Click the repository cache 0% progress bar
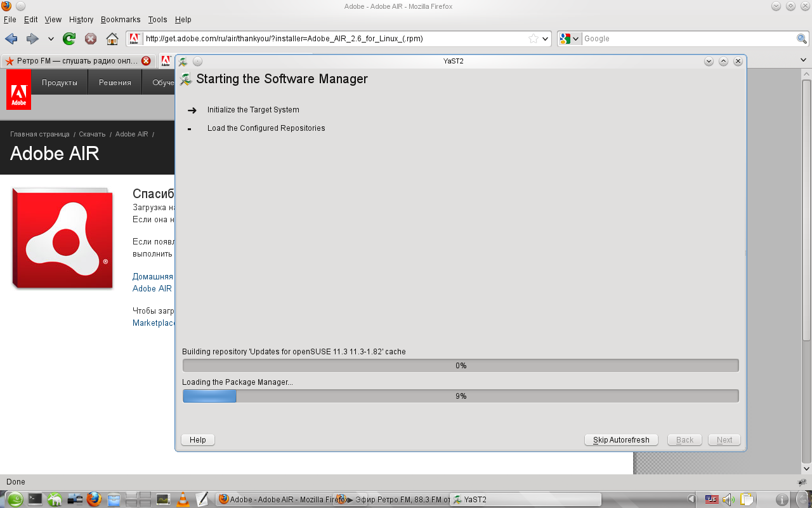The height and width of the screenshot is (508, 812). (x=461, y=366)
